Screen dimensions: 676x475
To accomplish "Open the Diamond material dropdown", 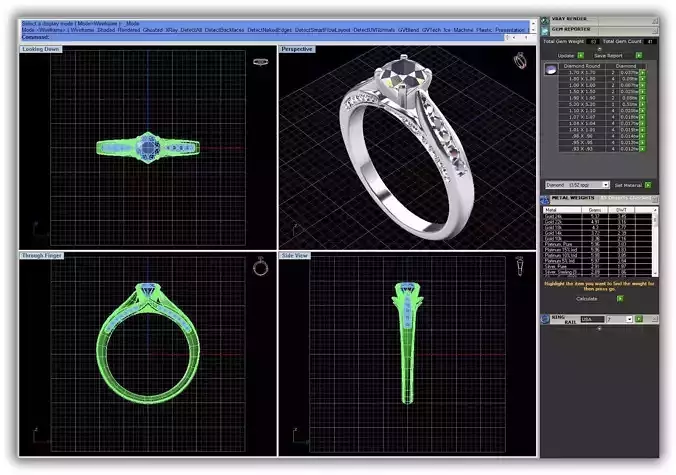I will coord(606,185).
